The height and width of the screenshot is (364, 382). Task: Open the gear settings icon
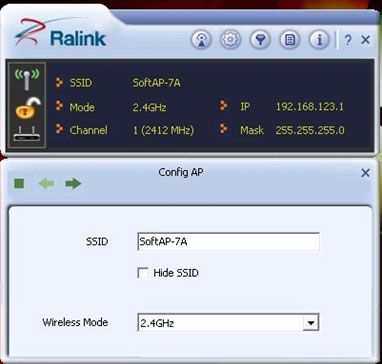pyautogui.click(x=231, y=40)
